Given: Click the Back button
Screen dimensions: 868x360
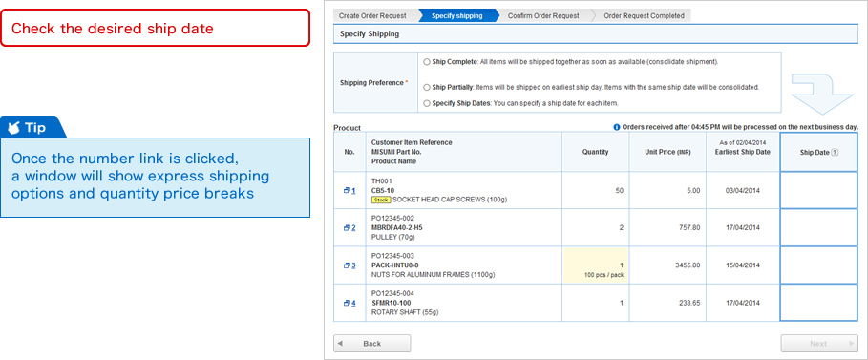Looking at the screenshot, I should point(372,344).
